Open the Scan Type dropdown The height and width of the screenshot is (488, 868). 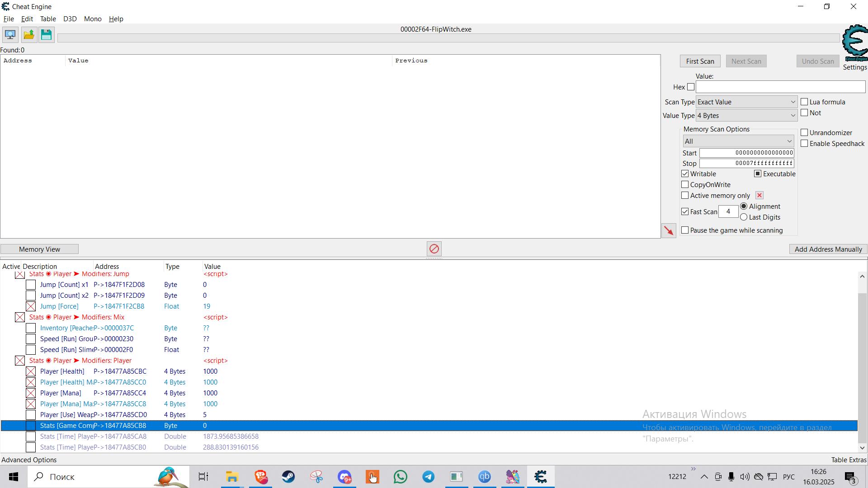click(x=746, y=102)
